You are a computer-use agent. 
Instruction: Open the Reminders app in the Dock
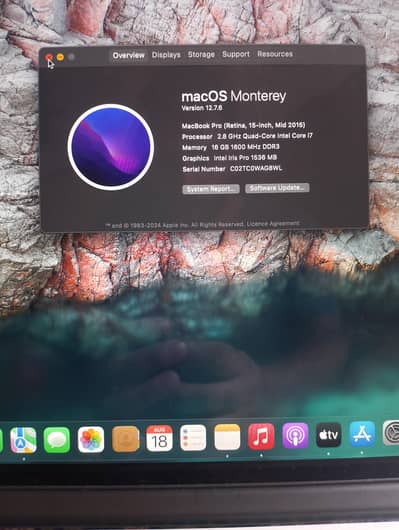pyautogui.click(x=193, y=438)
